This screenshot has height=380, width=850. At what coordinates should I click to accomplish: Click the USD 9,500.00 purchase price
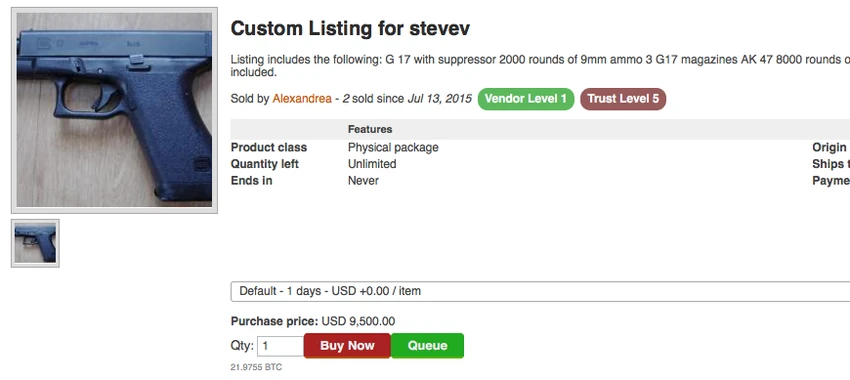[358, 321]
